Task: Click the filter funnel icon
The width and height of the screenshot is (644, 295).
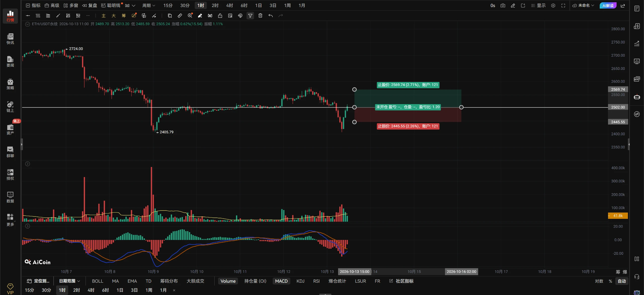Action: coord(250,16)
